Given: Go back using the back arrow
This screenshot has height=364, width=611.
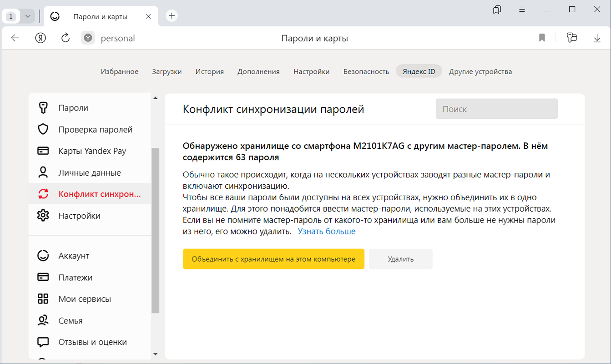Looking at the screenshot, I should (x=15, y=38).
